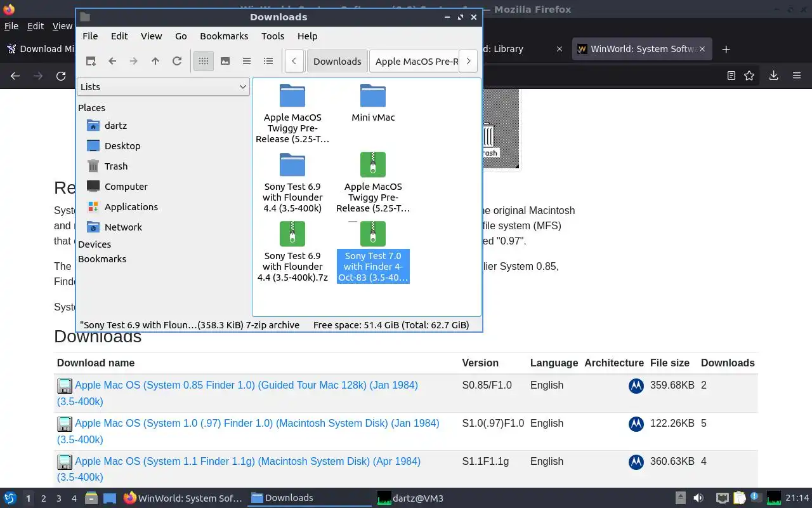Open the start menu on taskbar

[x=10, y=498]
